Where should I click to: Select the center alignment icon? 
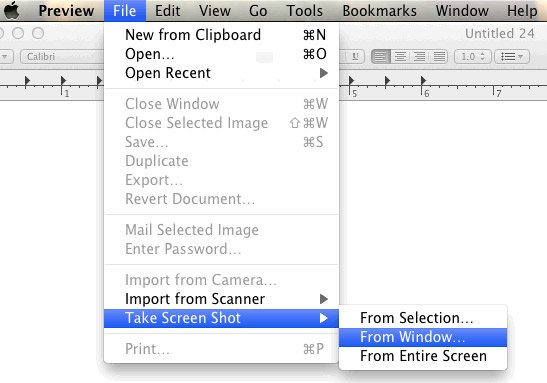pos(400,56)
